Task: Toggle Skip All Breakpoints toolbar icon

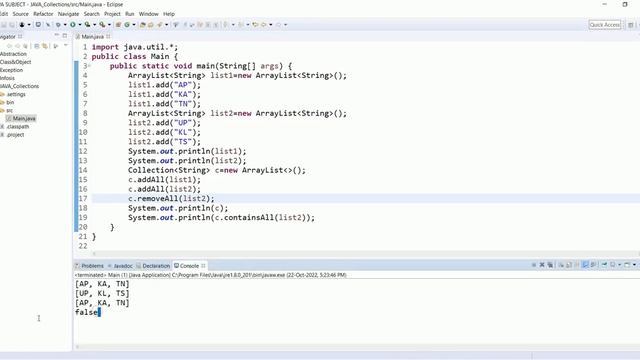Action: coord(48,25)
